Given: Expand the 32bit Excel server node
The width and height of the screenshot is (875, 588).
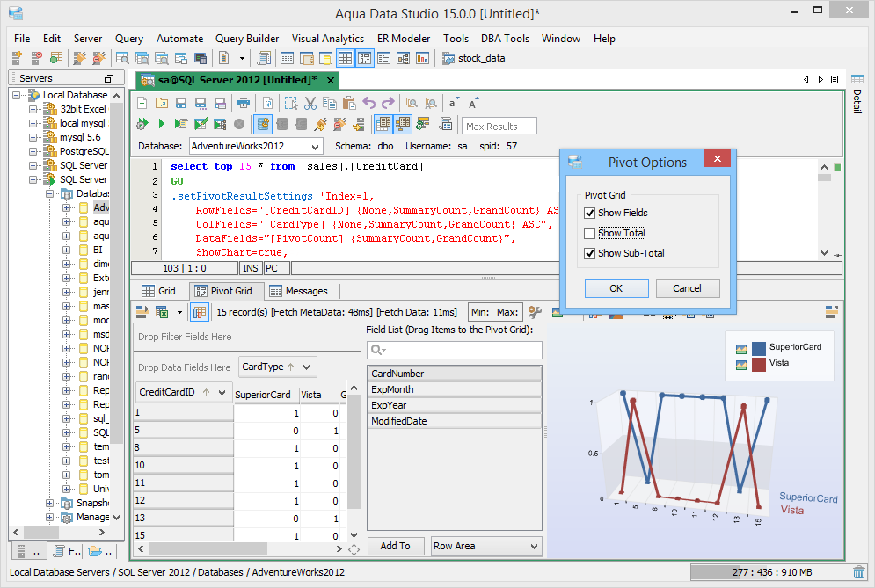Looking at the screenshot, I should (x=33, y=109).
